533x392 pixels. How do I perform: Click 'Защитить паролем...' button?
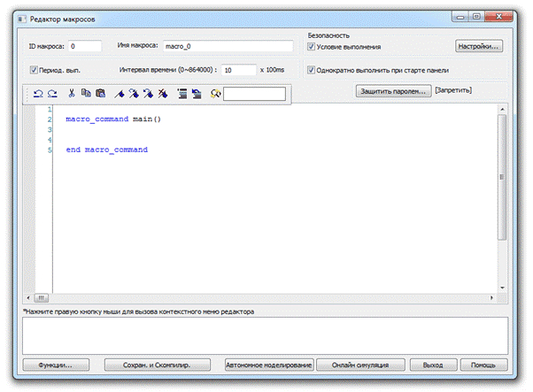click(x=393, y=90)
